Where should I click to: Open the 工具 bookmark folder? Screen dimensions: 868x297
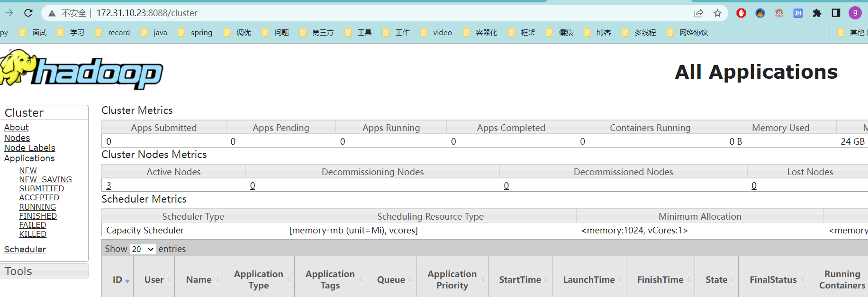tap(358, 32)
